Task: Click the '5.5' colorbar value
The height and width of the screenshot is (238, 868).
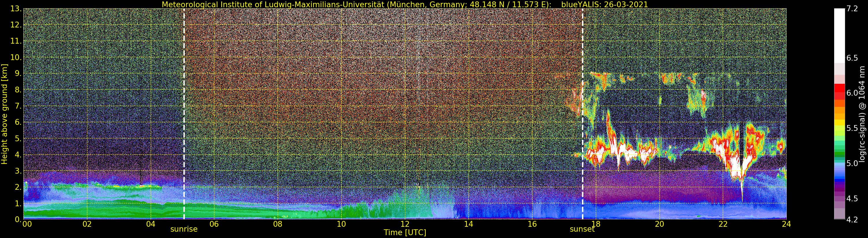Action: point(852,128)
